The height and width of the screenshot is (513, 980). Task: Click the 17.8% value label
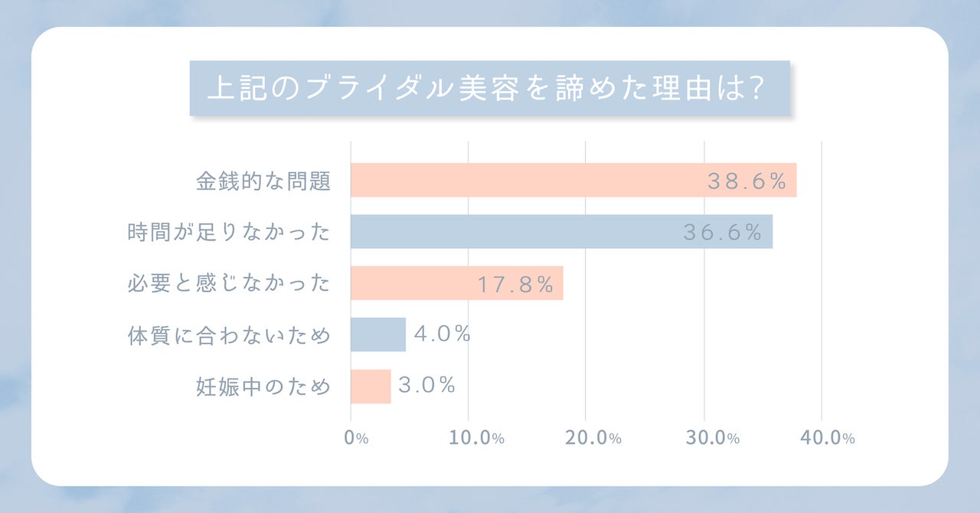pyautogui.click(x=515, y=285)
